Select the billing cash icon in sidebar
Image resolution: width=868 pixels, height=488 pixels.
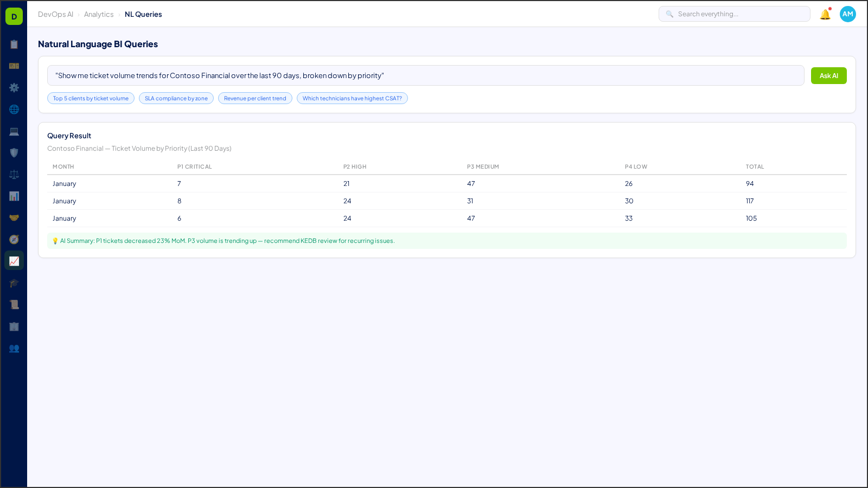pyautogui.click(x=14, y=66)
